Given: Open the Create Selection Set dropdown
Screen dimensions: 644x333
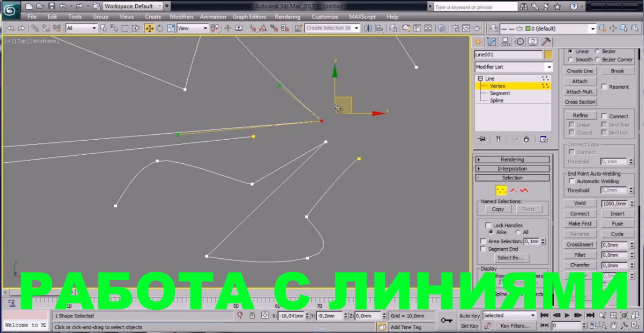Looking at the screenshot, I should pyautogui.click(x=333, y=28).
